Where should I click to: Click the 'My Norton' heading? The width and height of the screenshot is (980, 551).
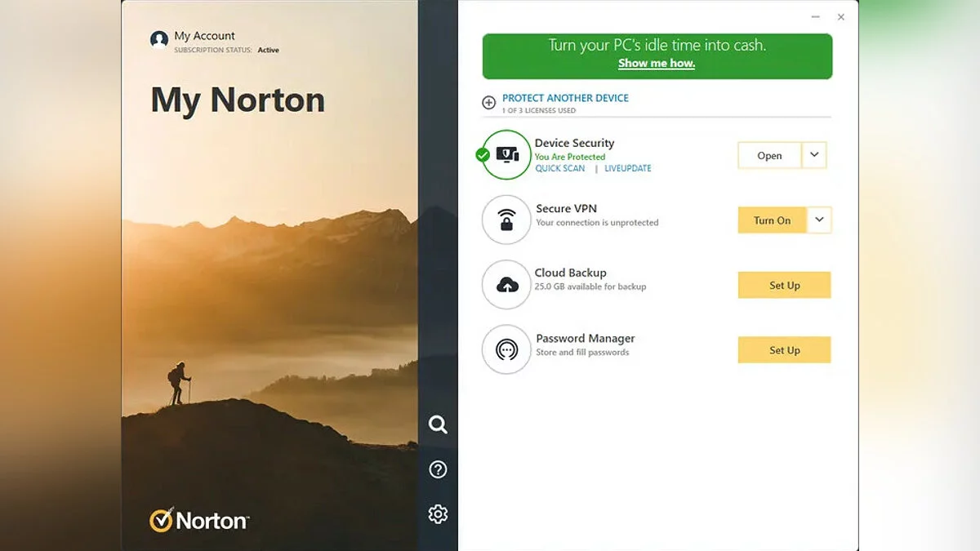point(238,100)
